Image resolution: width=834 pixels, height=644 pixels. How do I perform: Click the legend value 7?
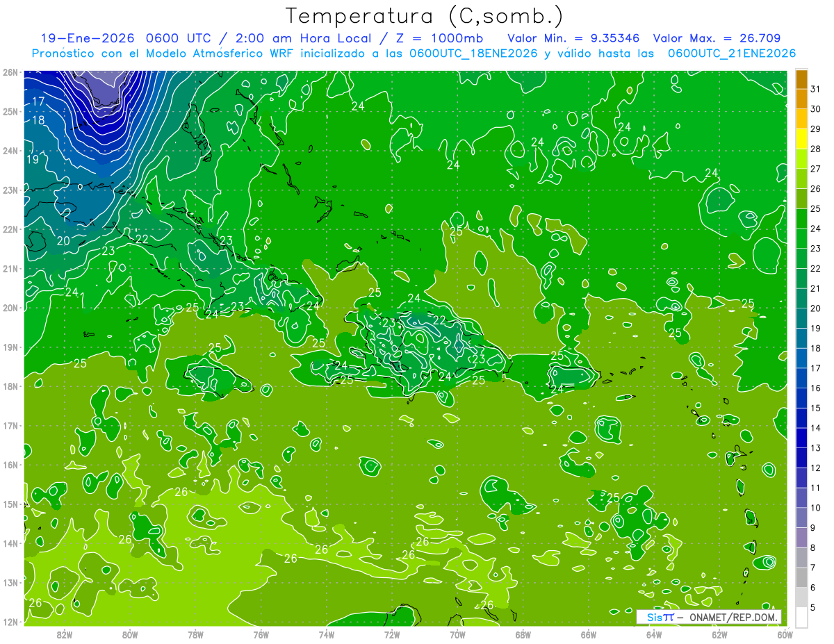pyautogui.click(x=813, y=568)
